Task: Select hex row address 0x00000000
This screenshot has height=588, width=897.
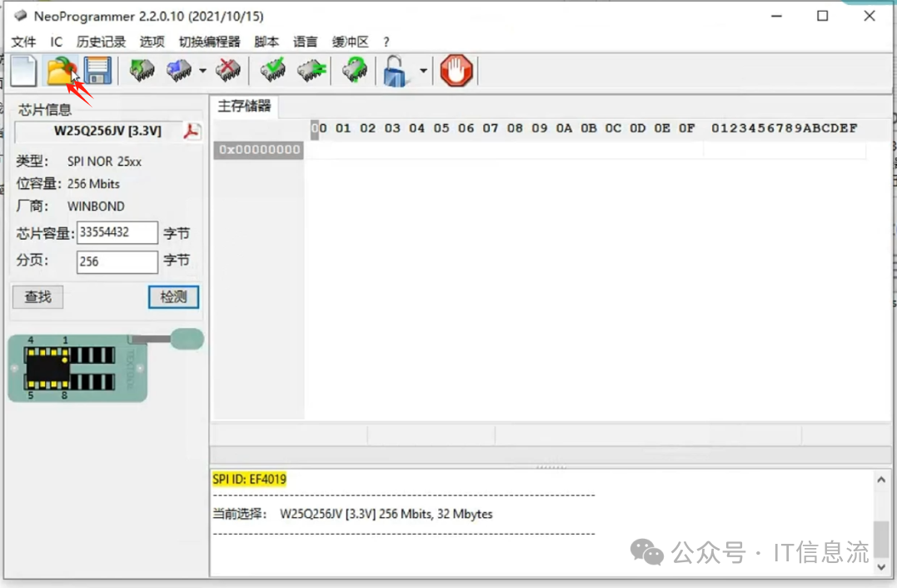Action: click(x=258, y=150)
